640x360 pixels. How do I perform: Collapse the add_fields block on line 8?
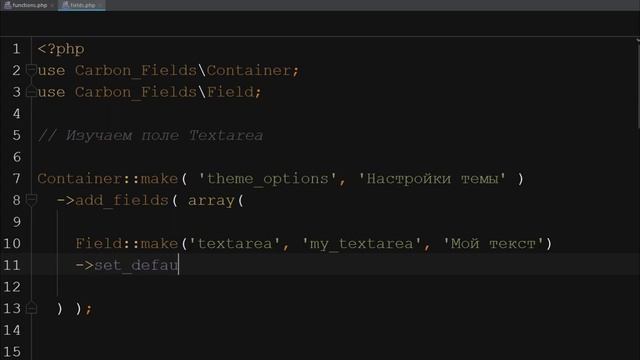[x=31, y=200]
